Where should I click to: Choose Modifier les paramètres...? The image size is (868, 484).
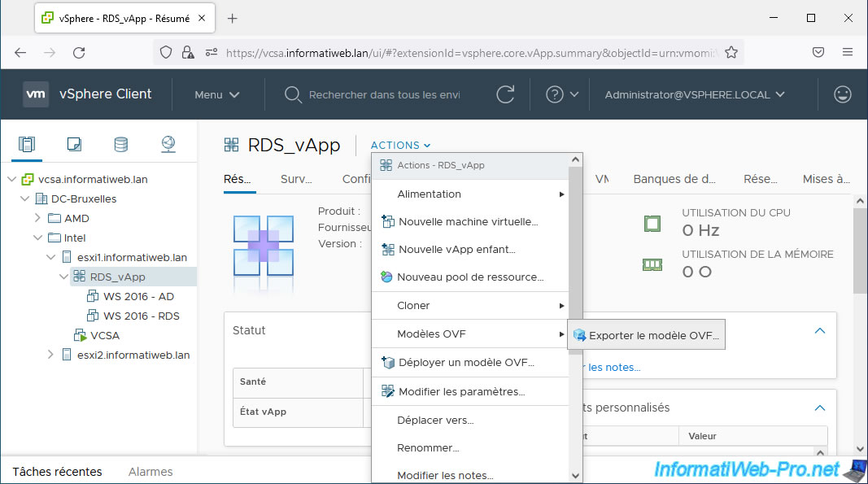click(470, 391)
